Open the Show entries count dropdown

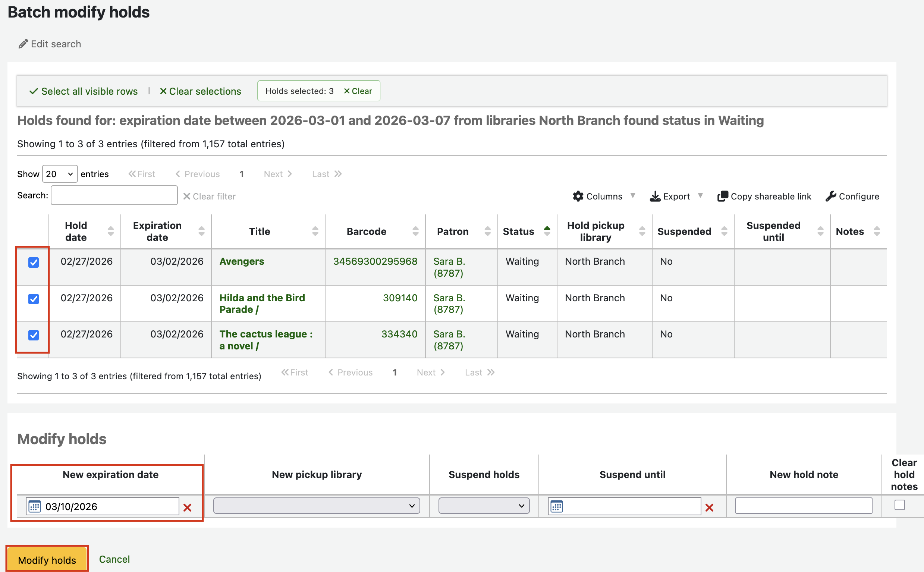point(60,174)
